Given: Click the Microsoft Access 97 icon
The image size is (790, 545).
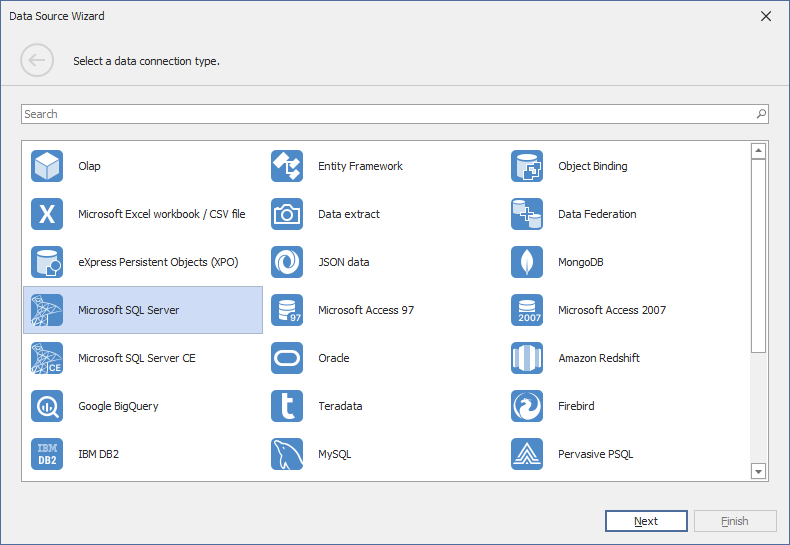Looking at the screenshot, I should pos(287,310).
